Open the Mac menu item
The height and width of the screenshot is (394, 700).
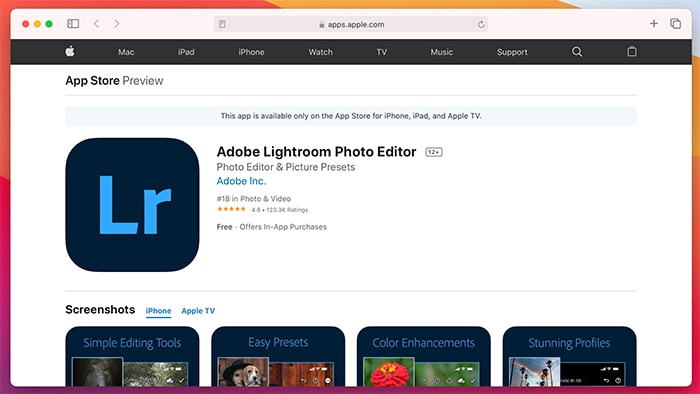[x=126, y=52]
